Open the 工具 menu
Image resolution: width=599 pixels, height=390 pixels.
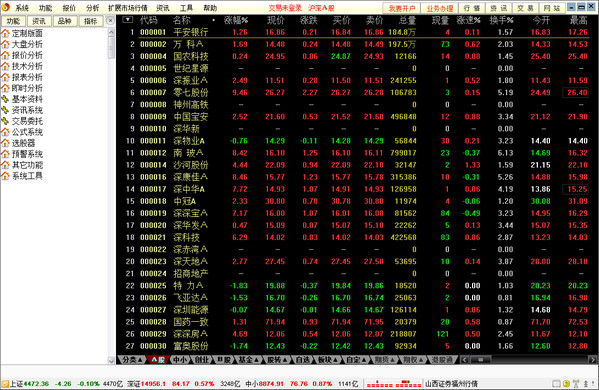pos(186,8)
